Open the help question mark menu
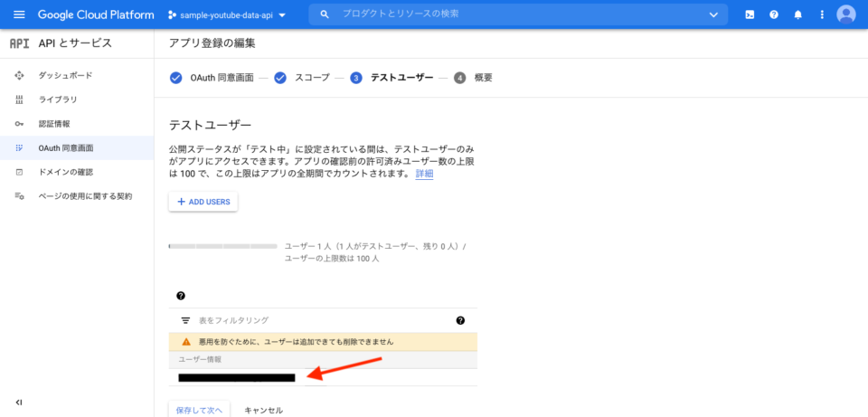The image size is (868, 417). [x=774, y=15]
